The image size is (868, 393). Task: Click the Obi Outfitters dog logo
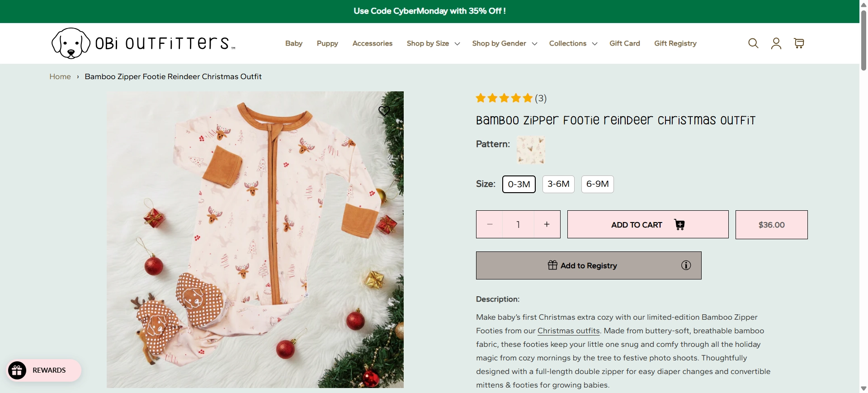[71, 43]
